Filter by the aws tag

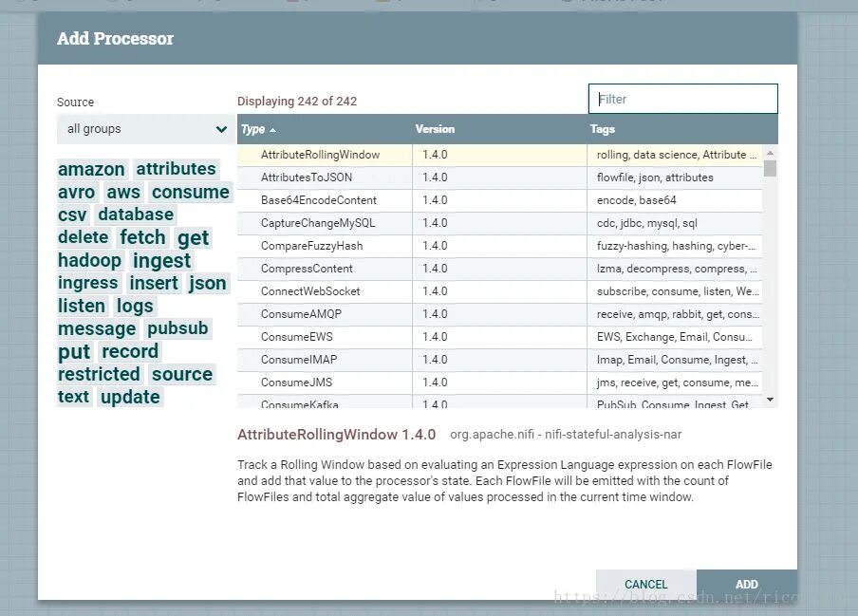[123, 192]
